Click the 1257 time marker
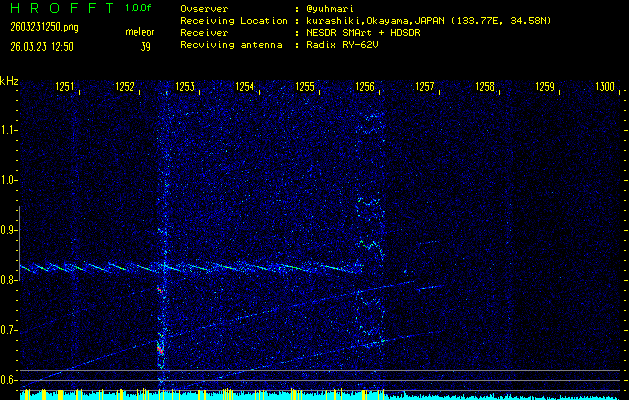 tap(425, 86)
